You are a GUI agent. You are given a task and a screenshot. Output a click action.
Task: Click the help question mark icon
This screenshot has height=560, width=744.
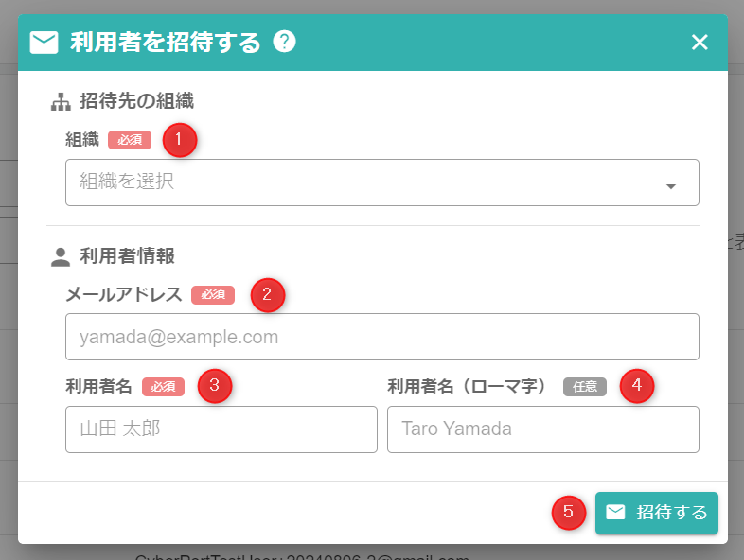[x=284, y=42]
